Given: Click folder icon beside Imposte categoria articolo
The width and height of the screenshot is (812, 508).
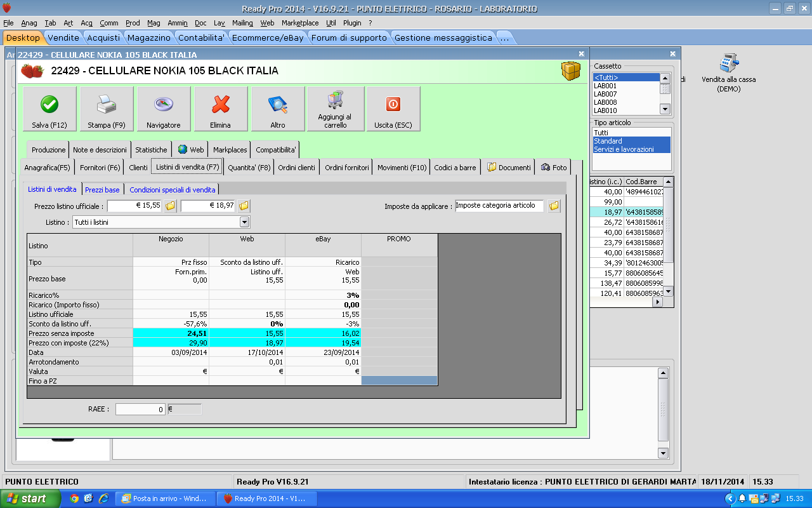Looking at the screenshot, I should pos(554,206).
